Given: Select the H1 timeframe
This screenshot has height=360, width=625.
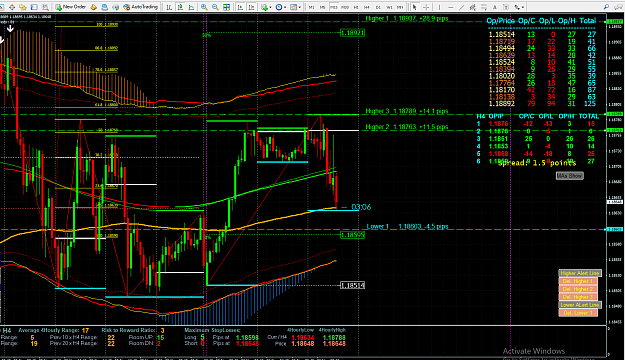Looking at the screenshot, I should pyautogui.click(x=356, y=7).
